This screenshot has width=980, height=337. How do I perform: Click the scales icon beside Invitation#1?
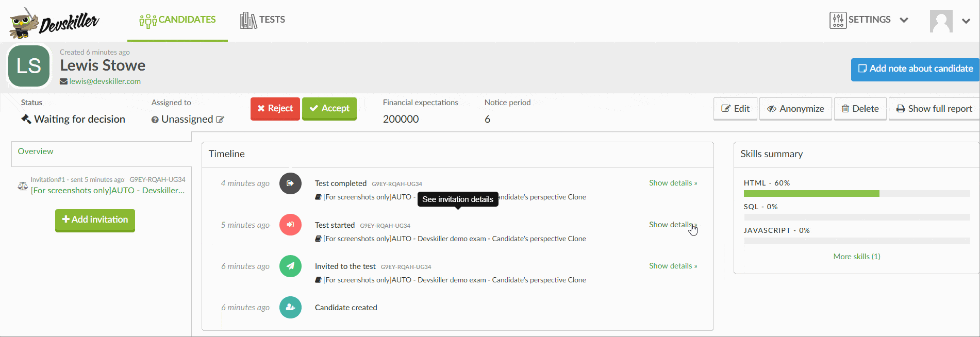click(x=23, y=186)
